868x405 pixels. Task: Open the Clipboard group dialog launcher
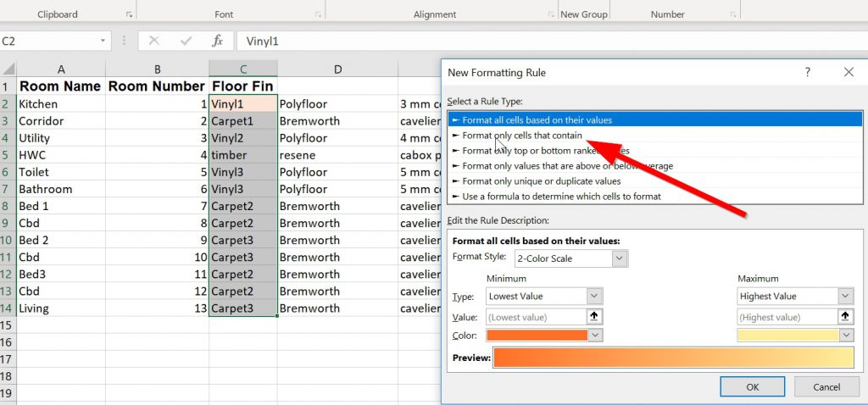point(129,14)
